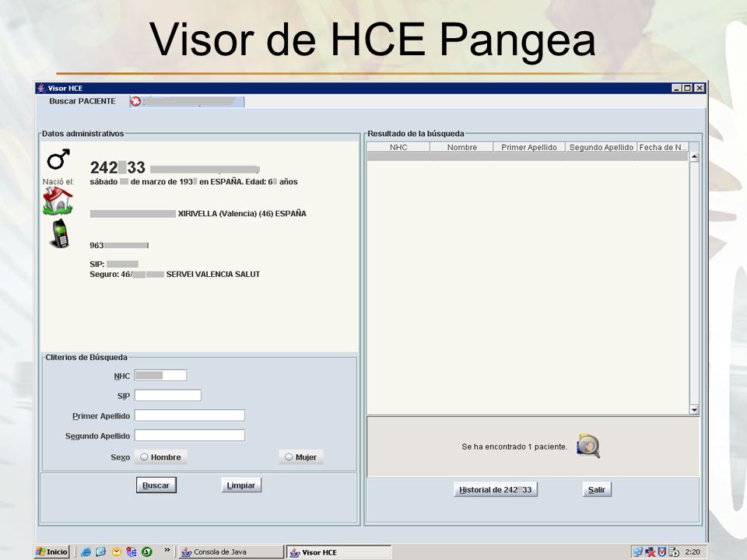Viewport: 747px width, 560px height.
Task: Click Primer Apellido column header
Action: coord(529,147)
